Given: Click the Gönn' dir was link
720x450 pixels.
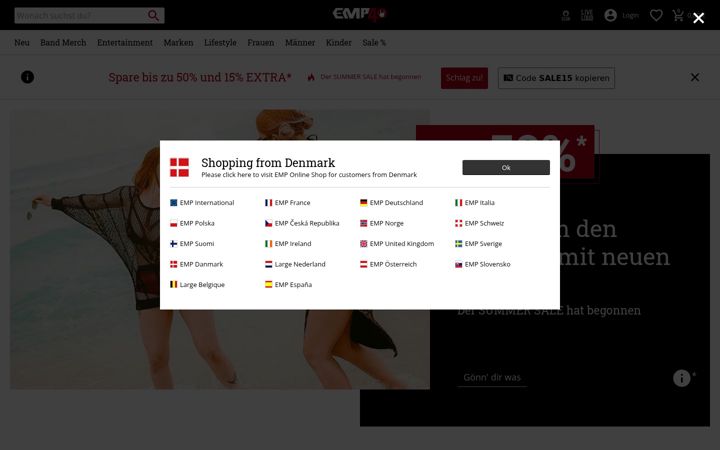Looking at the screenshot, I should (x=492, y=377).
